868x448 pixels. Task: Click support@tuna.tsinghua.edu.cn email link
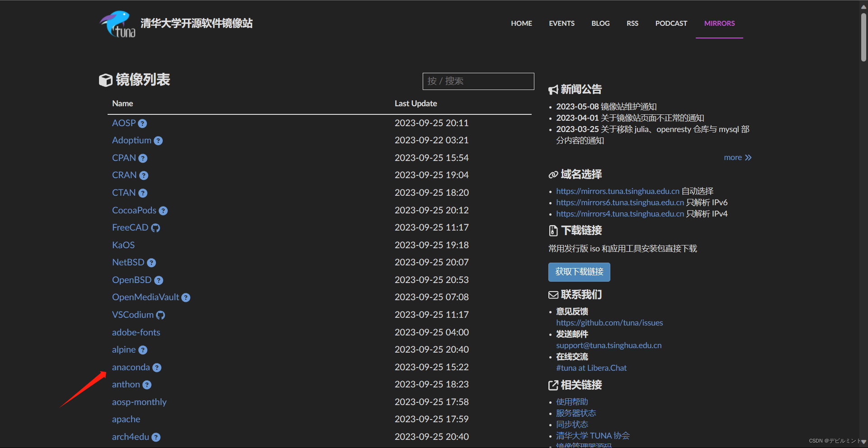point(609,345)
